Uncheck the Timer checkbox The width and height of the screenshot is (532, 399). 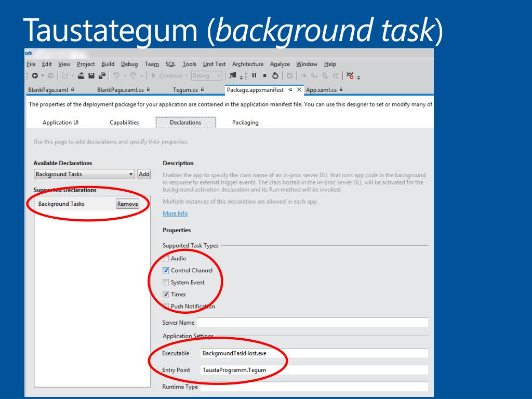tap(166, 294)
